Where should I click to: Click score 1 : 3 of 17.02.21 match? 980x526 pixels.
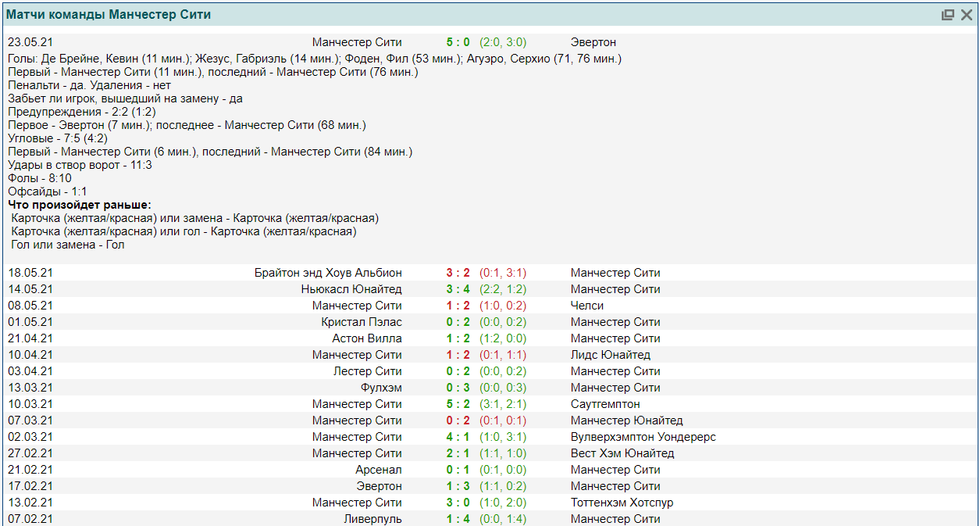coord(458,486)
